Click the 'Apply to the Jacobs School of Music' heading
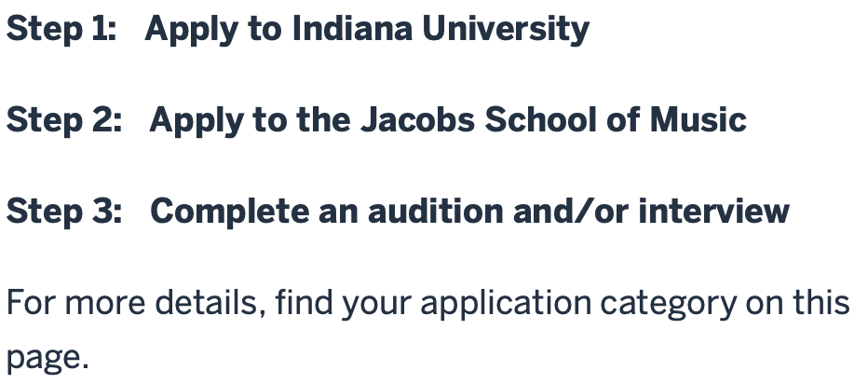This screenshot has height=384, width=868. point(447,120)
